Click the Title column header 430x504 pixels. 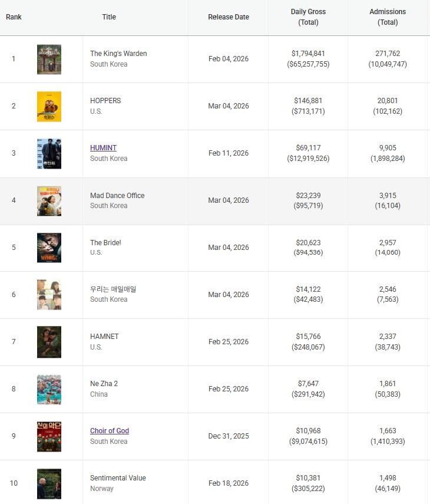(x=109, y=17)
